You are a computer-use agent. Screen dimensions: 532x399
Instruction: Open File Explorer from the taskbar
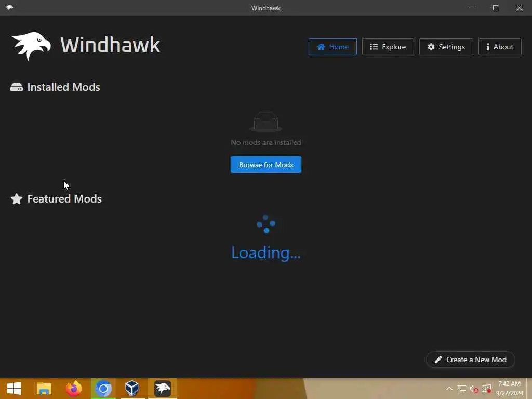pos(44,389)
